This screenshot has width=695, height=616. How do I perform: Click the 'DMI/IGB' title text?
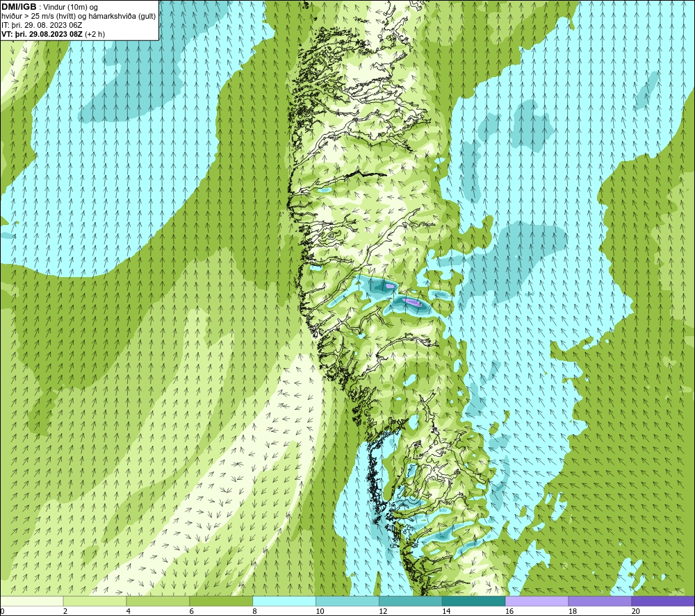(x=19, y=7)
